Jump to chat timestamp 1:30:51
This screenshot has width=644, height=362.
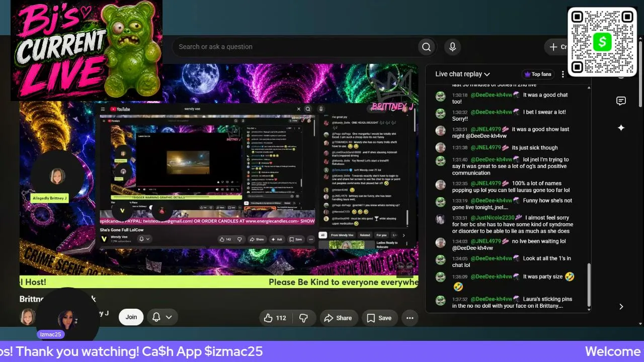460,129
